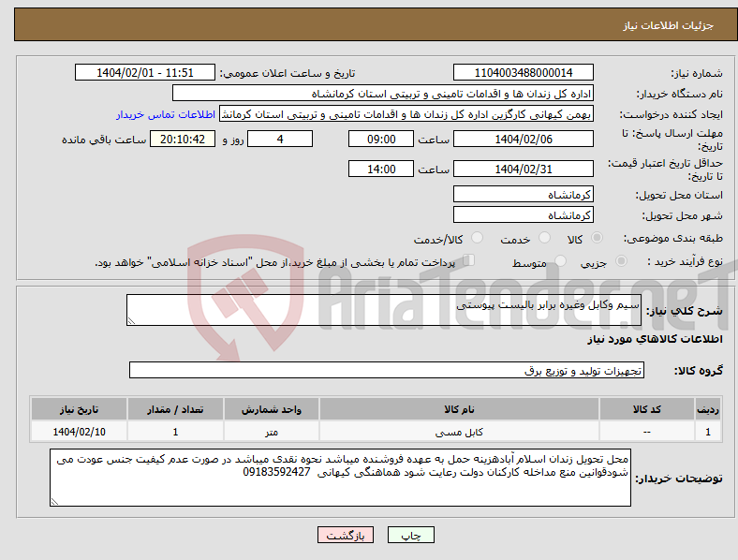Click the تاریخ نیاز column header
738x560 pixels.
pyautogui.click(x=79, y=409)
